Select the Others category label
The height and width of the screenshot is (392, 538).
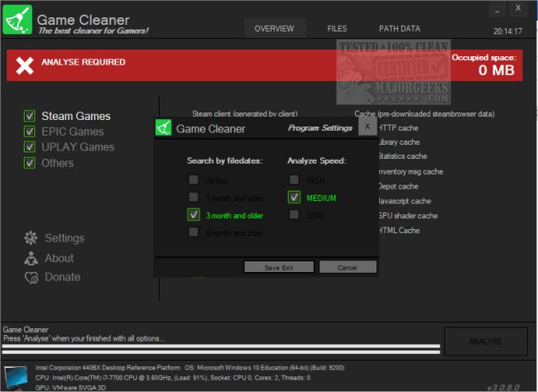57,163
